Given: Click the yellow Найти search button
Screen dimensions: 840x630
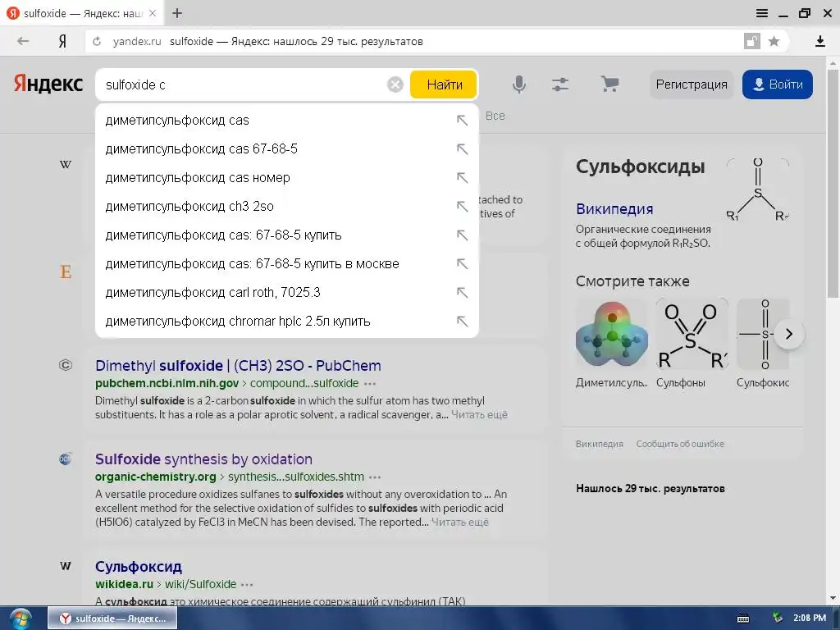Looking at the screenshot, I should pyautogui.click(x=444, y=84).
